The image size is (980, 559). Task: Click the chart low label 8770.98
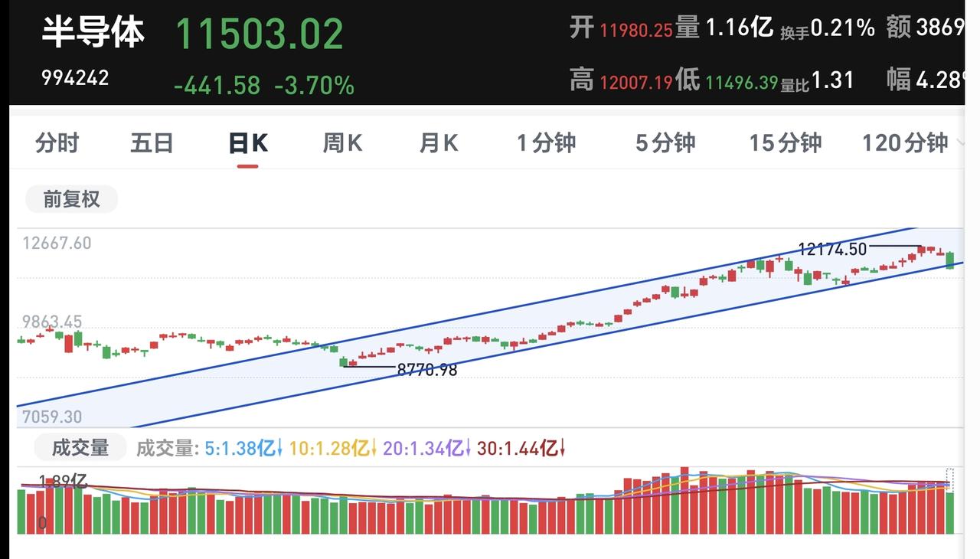pyautogui.click(x=426, y=370)
